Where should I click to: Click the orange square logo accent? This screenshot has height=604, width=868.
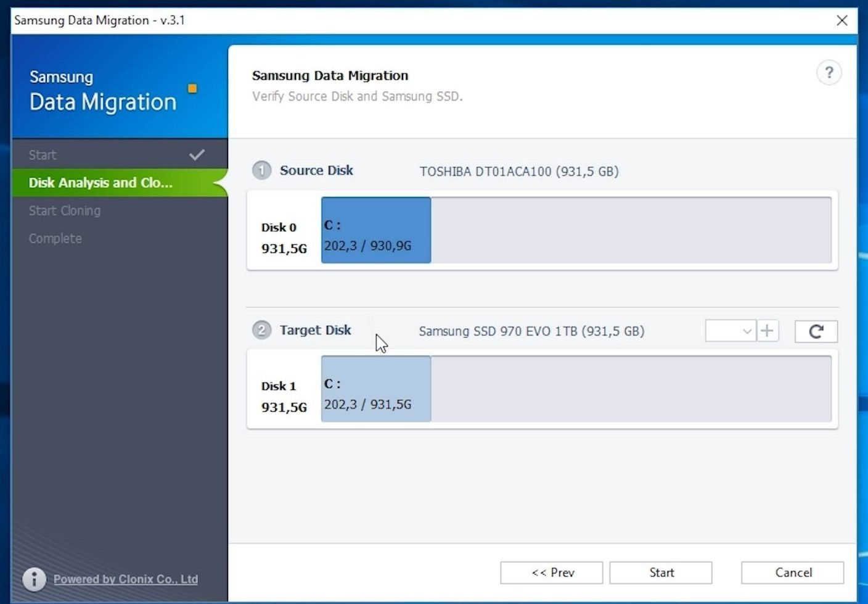pos(192,88)
